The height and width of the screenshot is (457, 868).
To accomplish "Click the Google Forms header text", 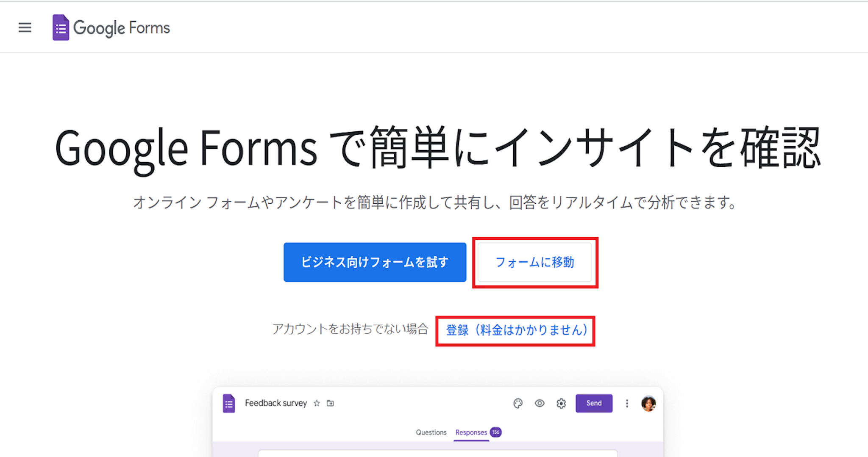I will (x=122, y=28).
